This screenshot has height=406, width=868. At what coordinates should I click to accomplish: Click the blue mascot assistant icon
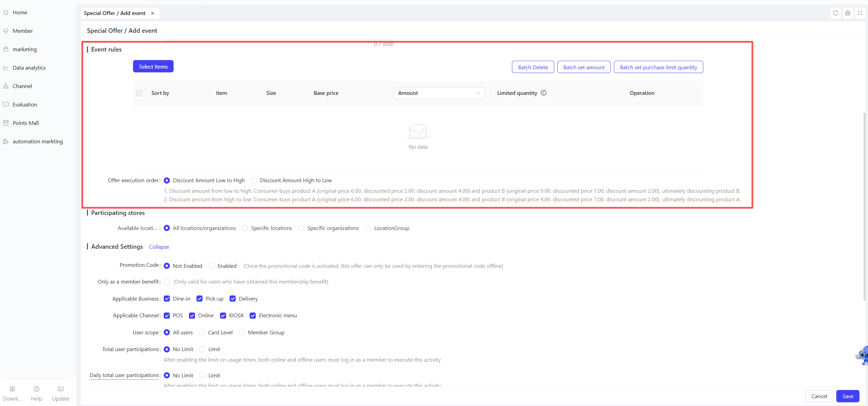(862, 356)
